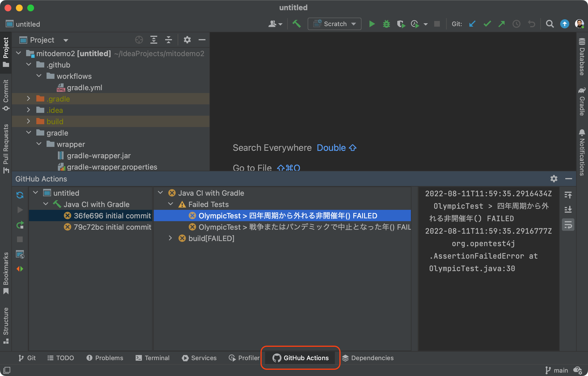Image resolution: width=588 pixels, height=376 pixels.
Task: Open the Database side panel
Action: [582, 57]
